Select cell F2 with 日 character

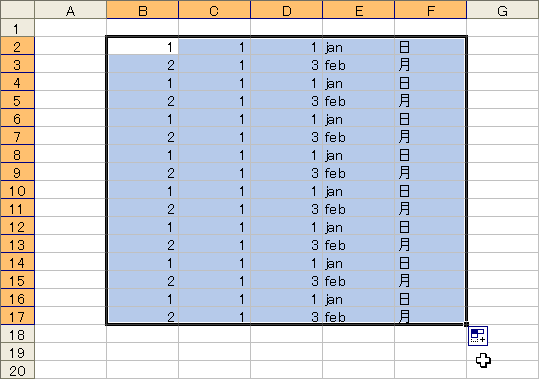[x=430, y=46]
